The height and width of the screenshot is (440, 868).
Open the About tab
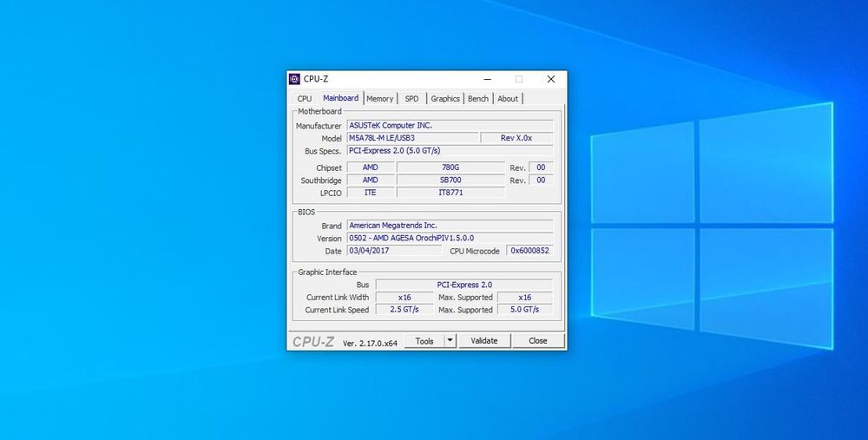508,99
